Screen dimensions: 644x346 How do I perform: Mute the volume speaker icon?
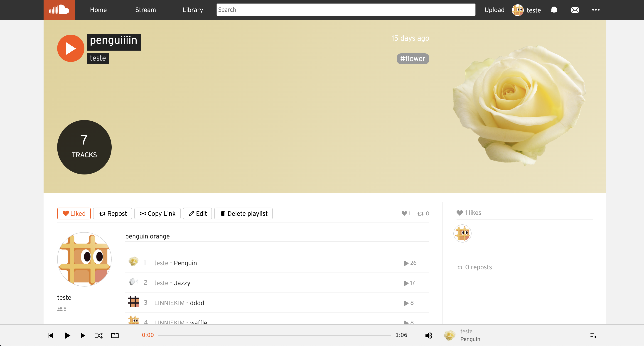coord(428,335)
